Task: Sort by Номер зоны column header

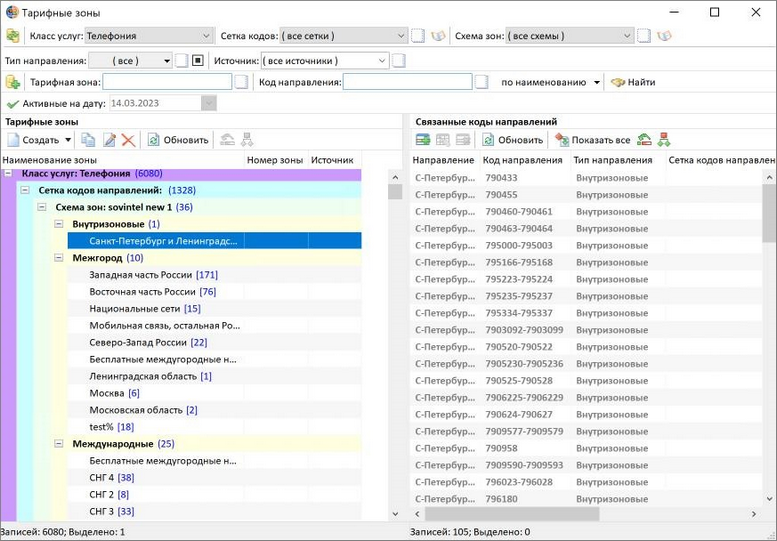Action: 275,160
